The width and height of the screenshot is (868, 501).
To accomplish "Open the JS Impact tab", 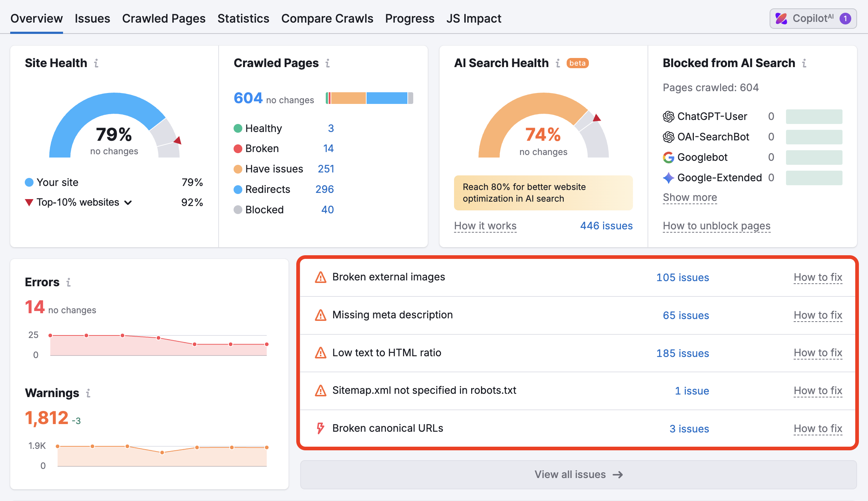I will [473, 19].
